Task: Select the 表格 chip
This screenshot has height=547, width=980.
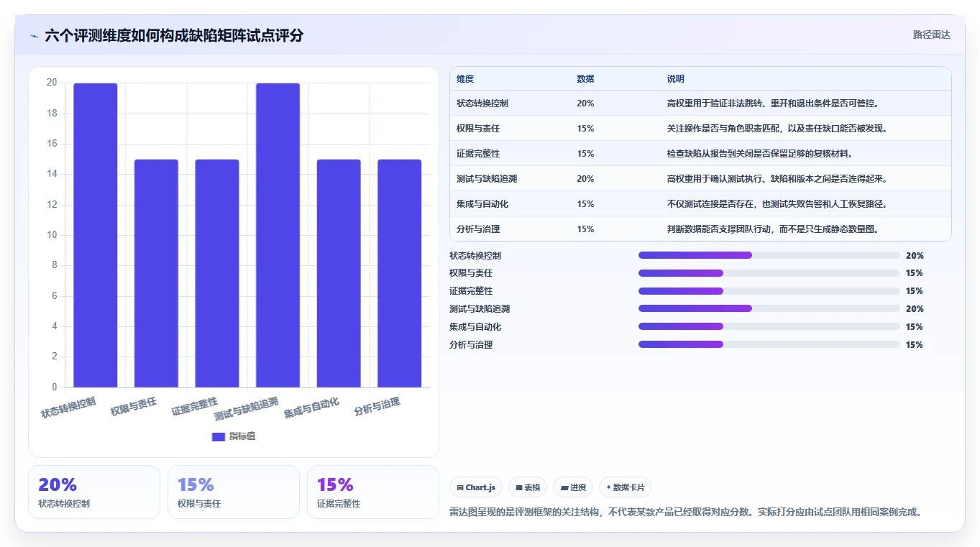Action: 528,487
